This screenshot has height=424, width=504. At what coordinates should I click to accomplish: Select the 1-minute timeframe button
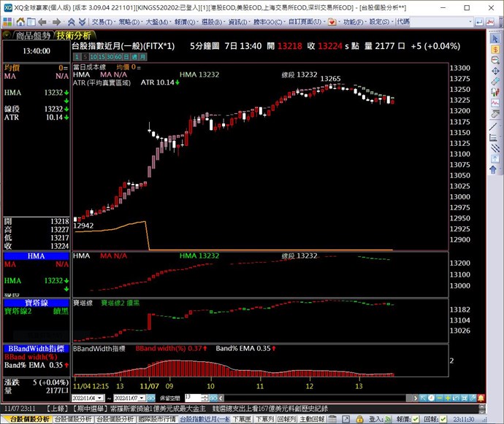[75, 56]
